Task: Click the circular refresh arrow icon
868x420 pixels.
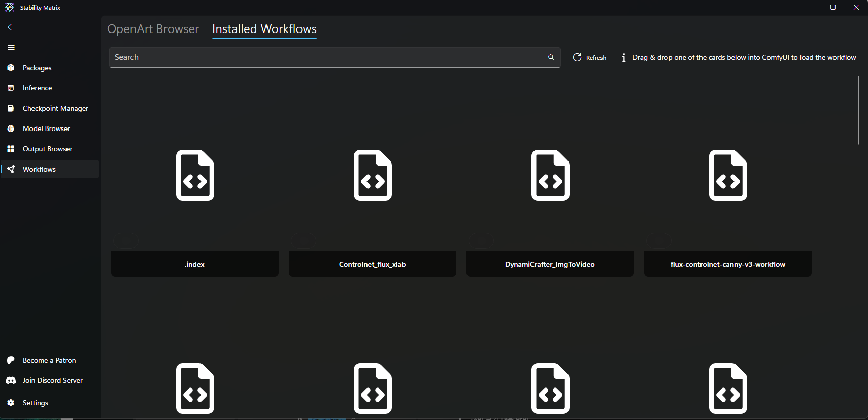Action: (x=577, y=57)
